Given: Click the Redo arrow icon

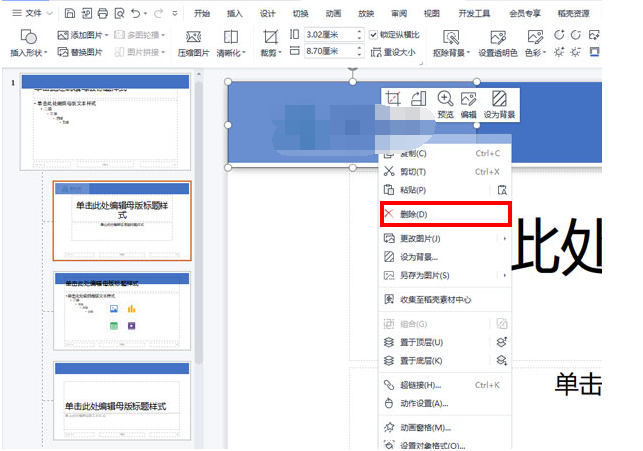Looking at the screenshot, I should click(158, 13).
